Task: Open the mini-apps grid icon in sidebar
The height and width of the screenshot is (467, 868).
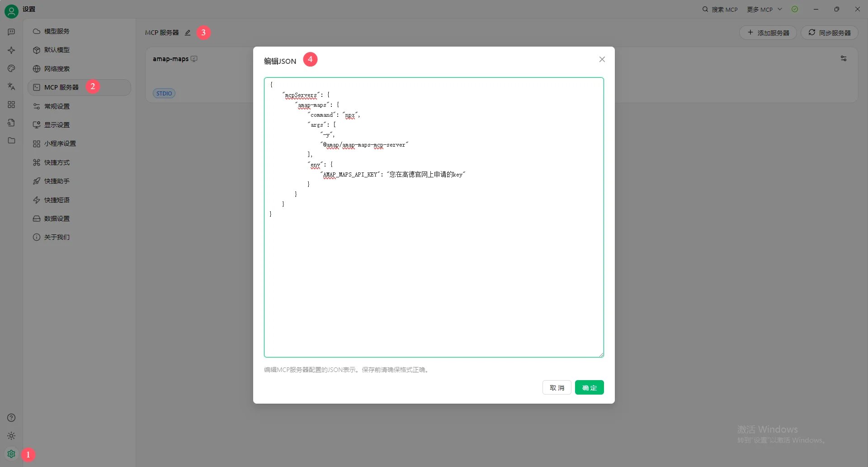Action: pyautogui.click(x=11, y=105)
